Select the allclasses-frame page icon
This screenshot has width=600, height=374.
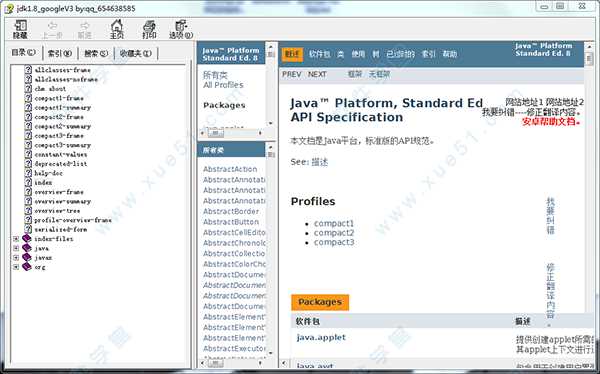pos(28,70)
